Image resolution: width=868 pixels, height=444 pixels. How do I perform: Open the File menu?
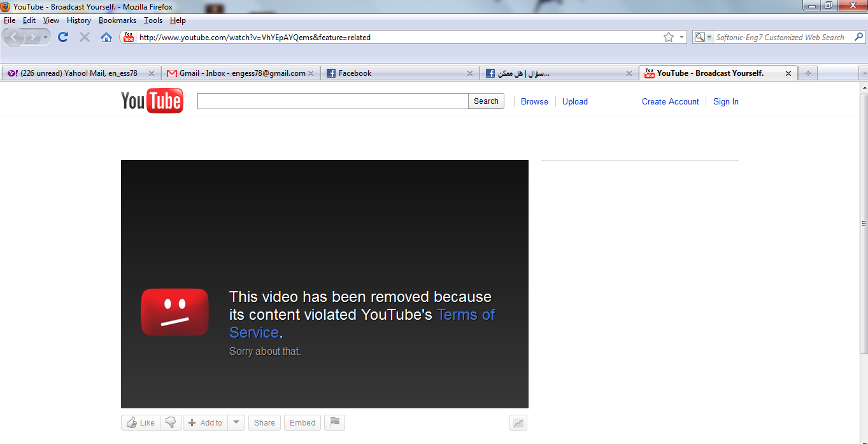[10, 20]
